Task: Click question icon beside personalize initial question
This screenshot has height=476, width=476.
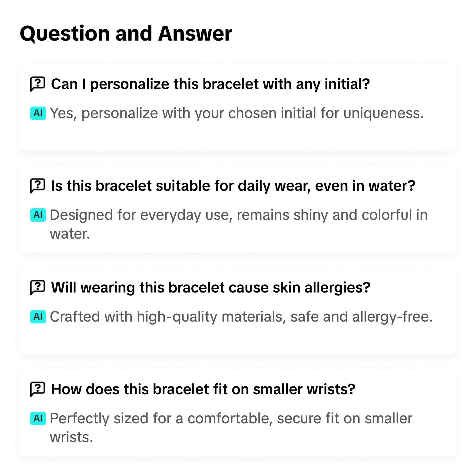Action: pyautogui.click(x=38, y=84)
